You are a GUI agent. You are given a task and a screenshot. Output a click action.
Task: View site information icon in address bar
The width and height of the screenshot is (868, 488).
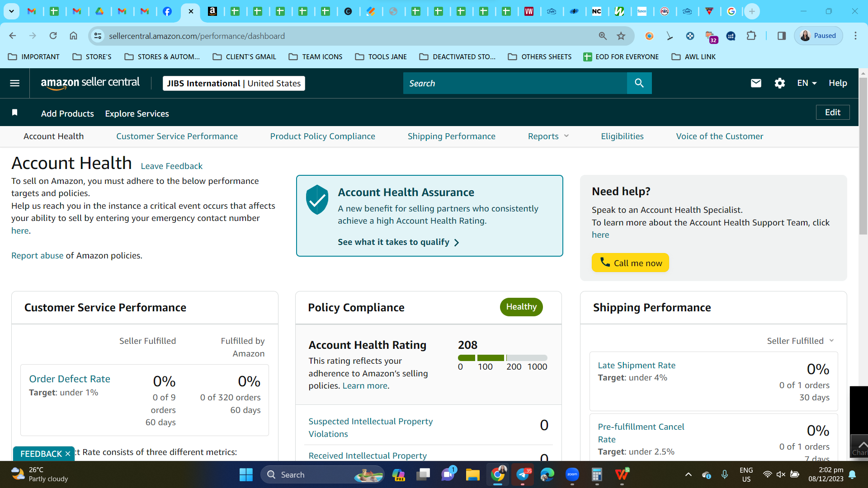click(98, 36)
